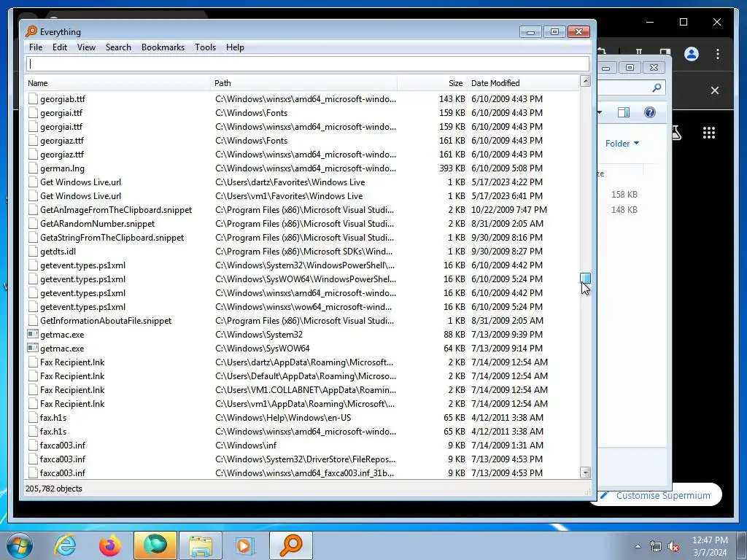Click the scroll down arrow of results list
747x560 pixels.
pyautogui.click(x=586, y=472)
